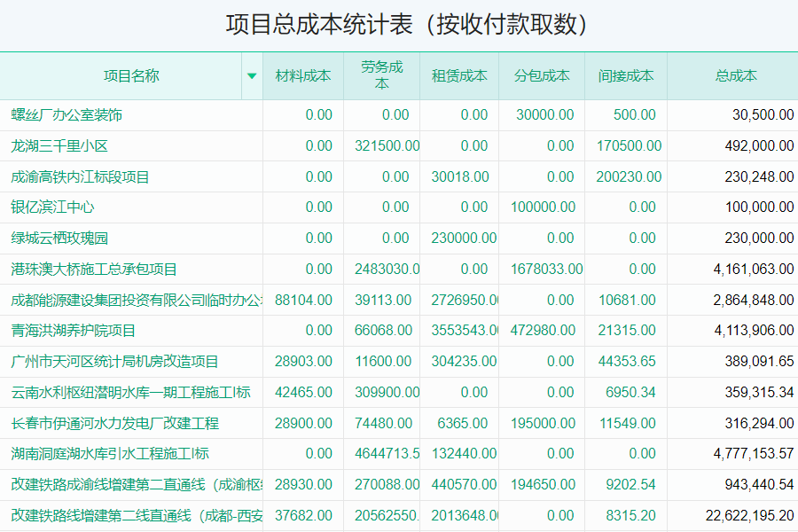This screenshot has height=532, width=798.
Task: Click total cost 2,864,848.00
Action: coord(754,301)
